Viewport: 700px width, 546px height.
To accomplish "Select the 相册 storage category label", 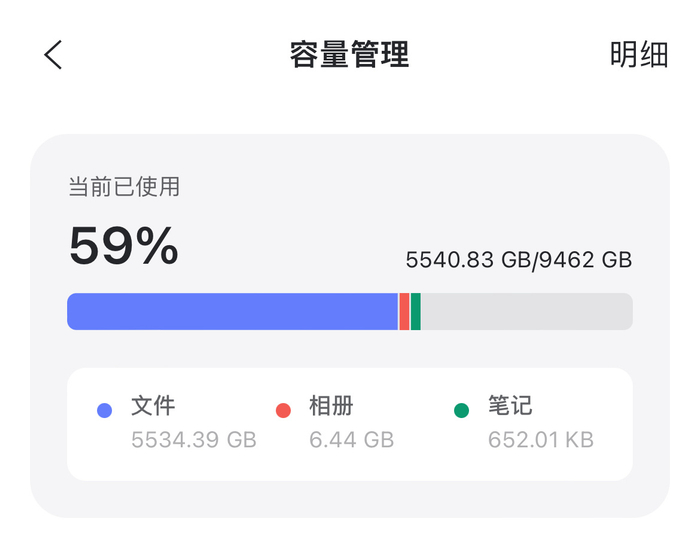I will click(x=331, y=405).
